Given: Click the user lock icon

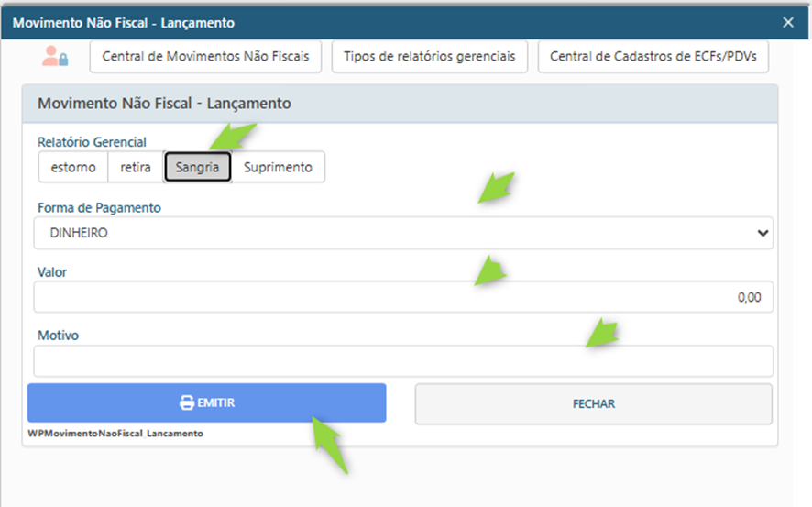Looking at the screenshot, I should coord(55,56).
